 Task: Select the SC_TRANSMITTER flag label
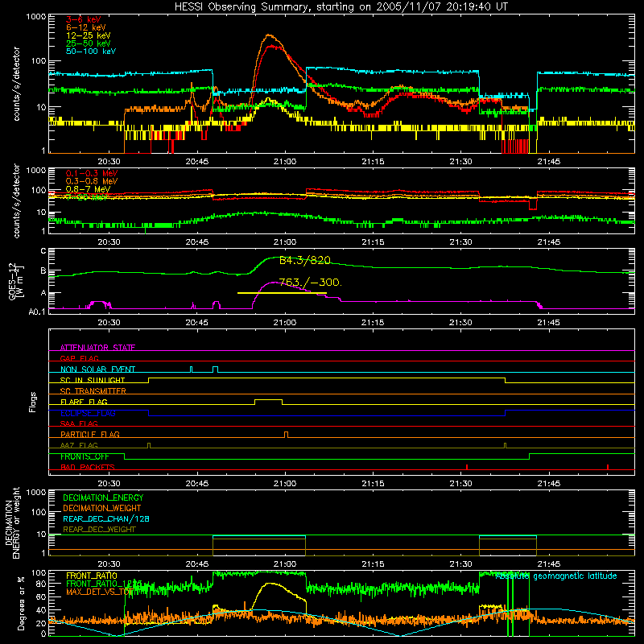tap(93, 390)
